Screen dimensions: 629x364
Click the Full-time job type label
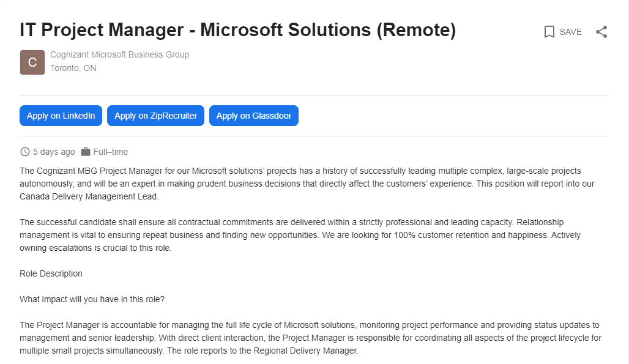[111, 152]
